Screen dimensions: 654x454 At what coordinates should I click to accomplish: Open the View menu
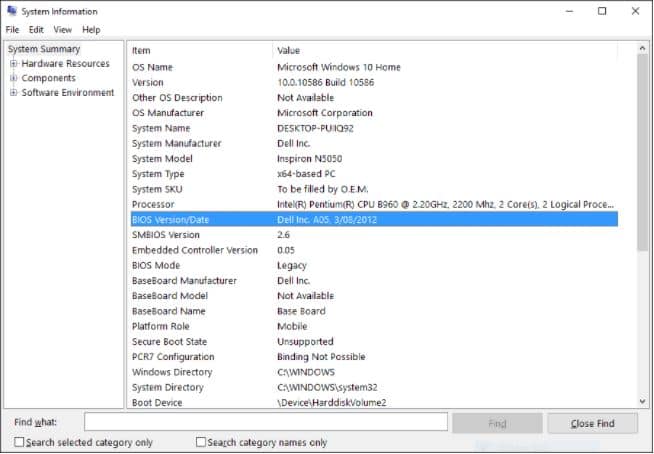click(63, 30)
